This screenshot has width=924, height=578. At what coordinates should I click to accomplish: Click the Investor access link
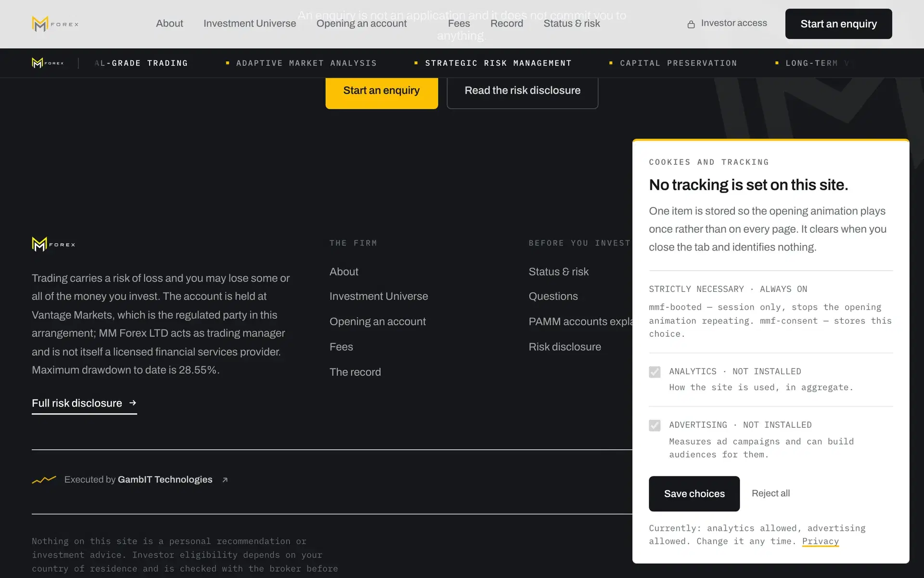click(727, 23)
